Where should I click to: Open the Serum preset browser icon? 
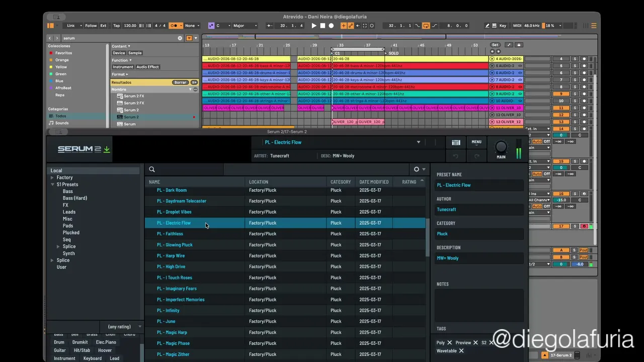click(x=456, y=143)
